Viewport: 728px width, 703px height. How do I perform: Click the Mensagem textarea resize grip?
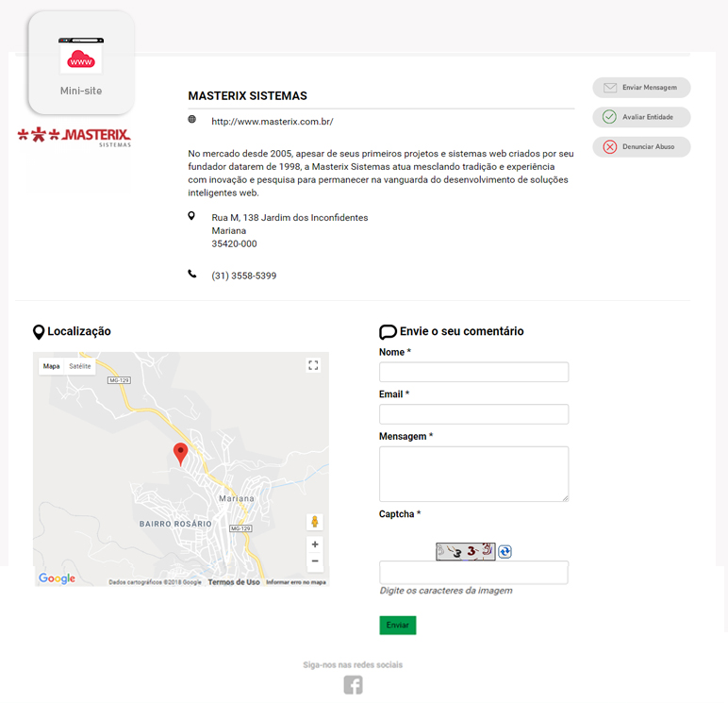565,498
